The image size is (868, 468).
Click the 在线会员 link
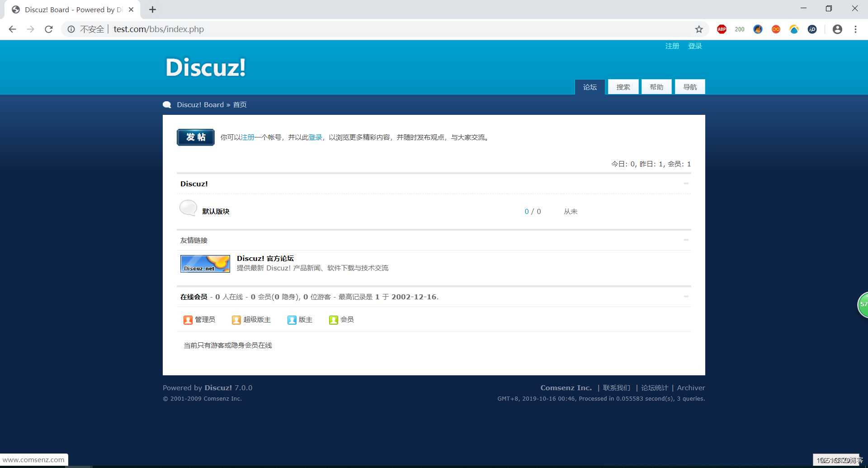(194, 297)
